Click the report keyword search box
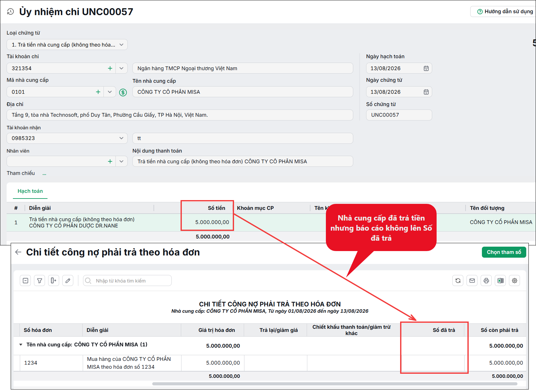The height and width of the screenshot is (392, 536). coord(127,281)
